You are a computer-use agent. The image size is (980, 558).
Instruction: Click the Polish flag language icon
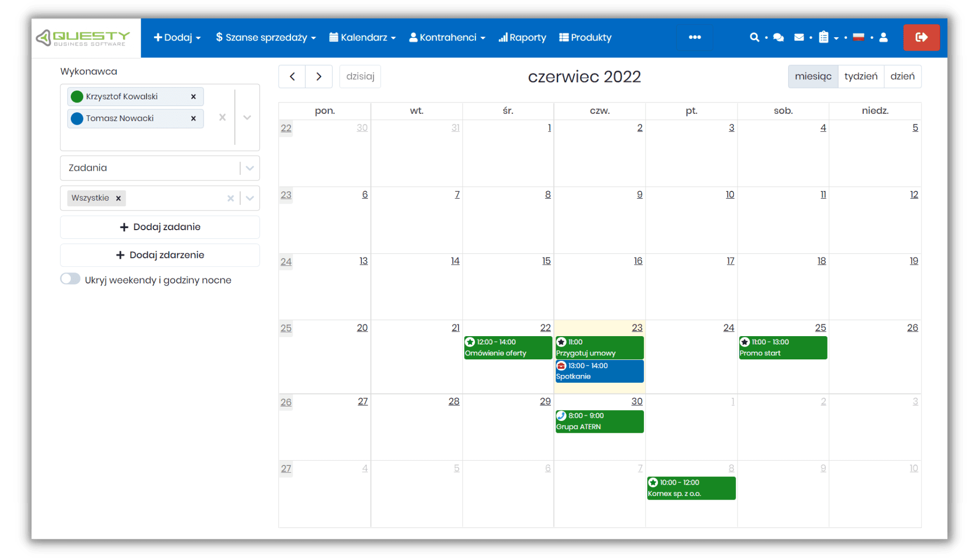click(859, 37)
